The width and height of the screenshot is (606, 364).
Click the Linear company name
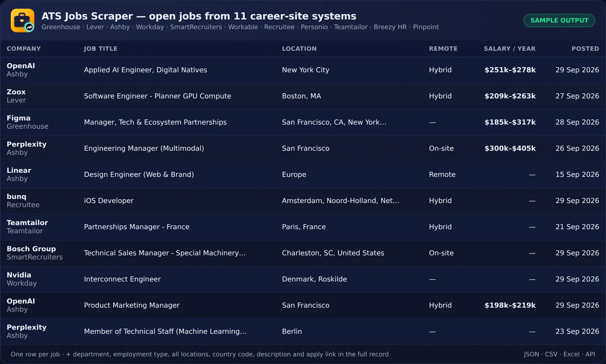[x=19, y=170]
